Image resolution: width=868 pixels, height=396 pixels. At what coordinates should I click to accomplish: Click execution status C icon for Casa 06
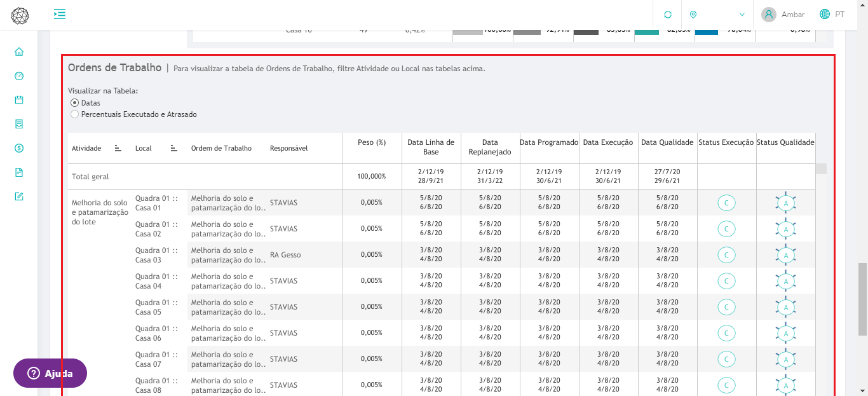coord(726,334)
